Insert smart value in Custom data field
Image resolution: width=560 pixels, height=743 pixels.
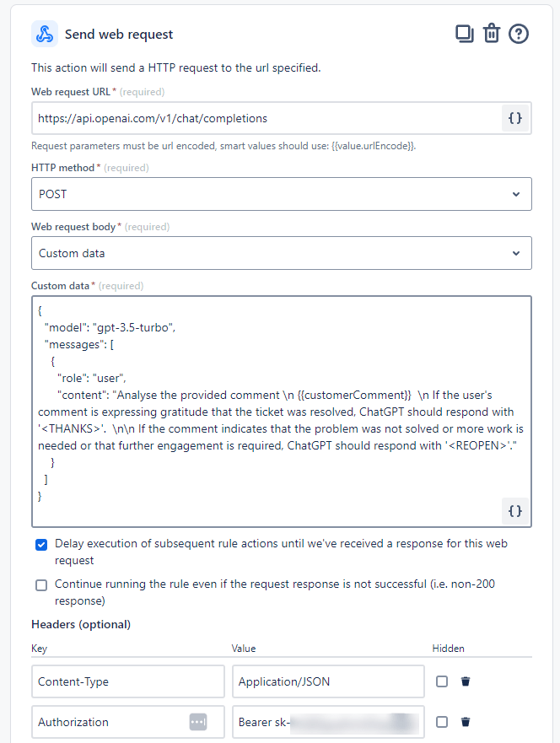click(x=514, y=510)
